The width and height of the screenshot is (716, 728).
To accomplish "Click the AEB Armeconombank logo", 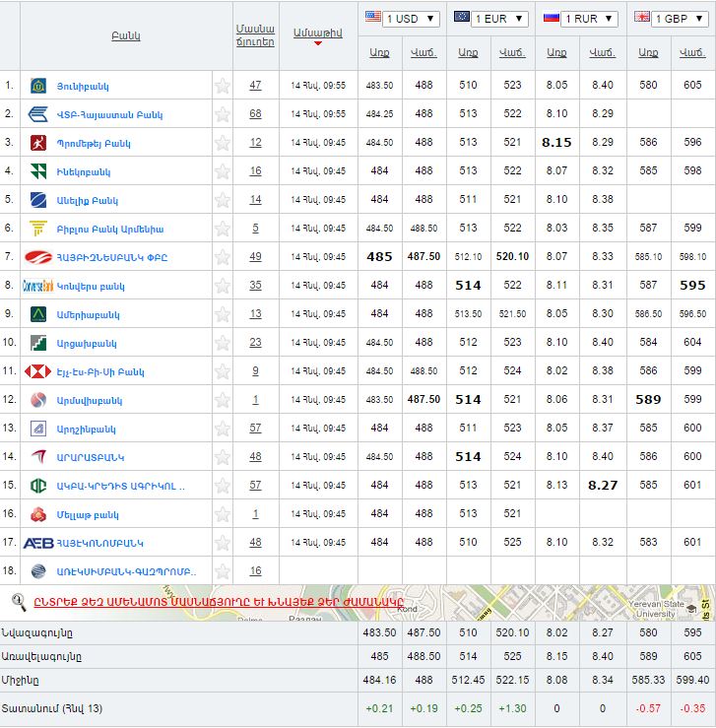I will 38,543.
